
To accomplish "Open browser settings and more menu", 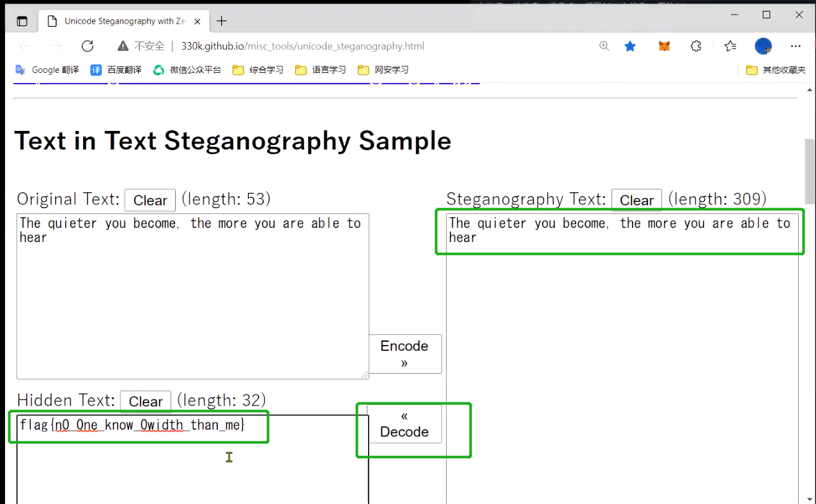I will [796, 46].
